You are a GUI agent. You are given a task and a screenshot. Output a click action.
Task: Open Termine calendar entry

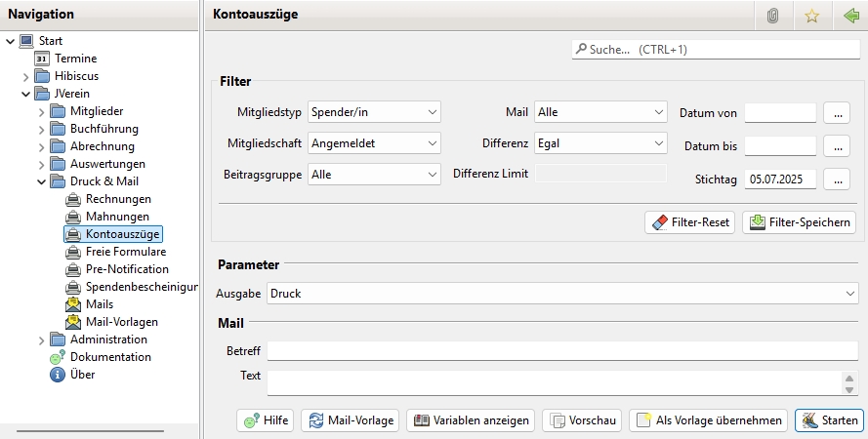[75, 59]
